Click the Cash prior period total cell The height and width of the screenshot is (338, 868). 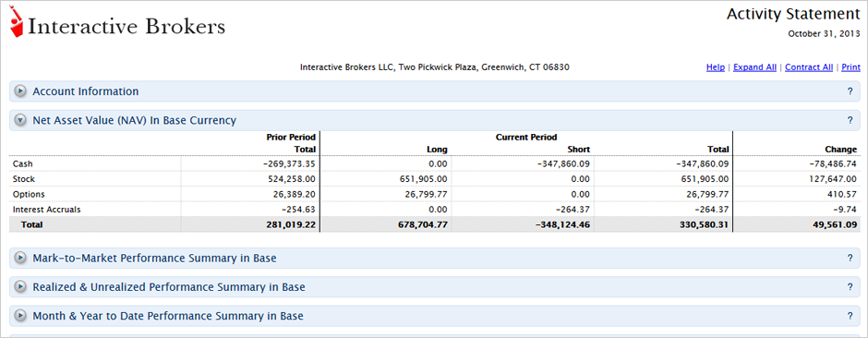250,163
